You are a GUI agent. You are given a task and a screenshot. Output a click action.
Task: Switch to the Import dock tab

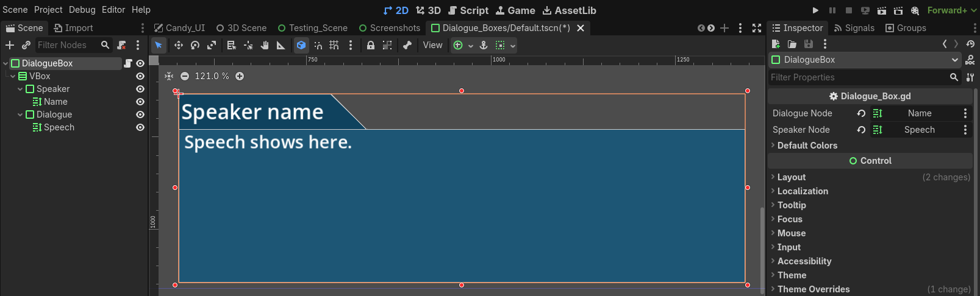[73, 28]
